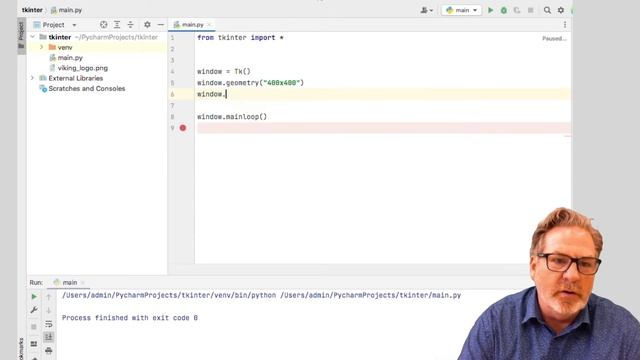Click Restore Layout icon in Run panel
640x360 pixels.
tap(34, 344)
